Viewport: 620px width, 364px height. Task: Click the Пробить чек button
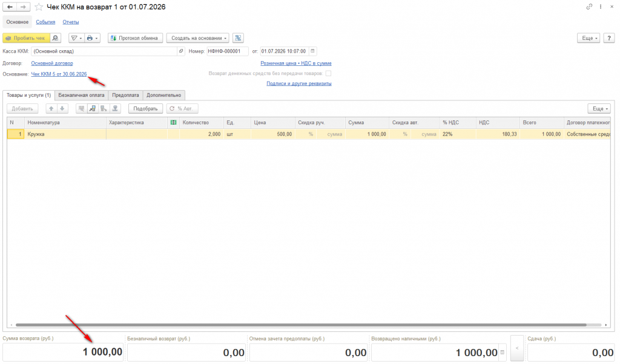pos(26,38)
